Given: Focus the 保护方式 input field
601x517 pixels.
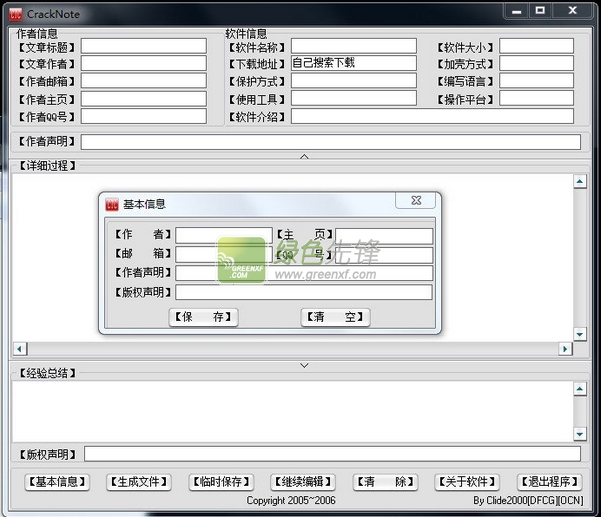Looking at the screenshot, I should pos(354,81).
